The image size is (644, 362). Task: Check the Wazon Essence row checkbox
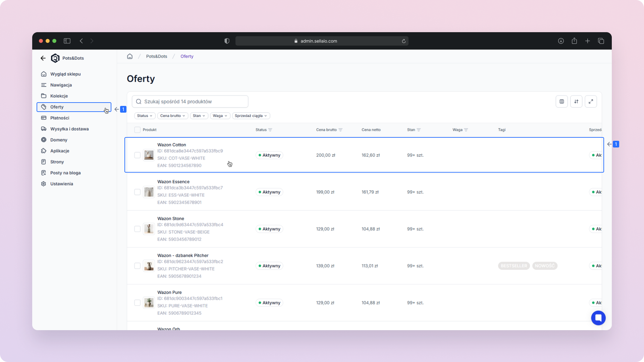click(x=137, y=192)
